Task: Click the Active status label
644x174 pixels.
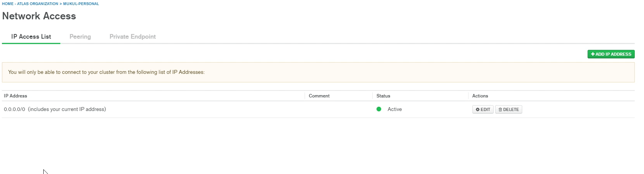Action: pyautogui.click(x=395, y=109)
